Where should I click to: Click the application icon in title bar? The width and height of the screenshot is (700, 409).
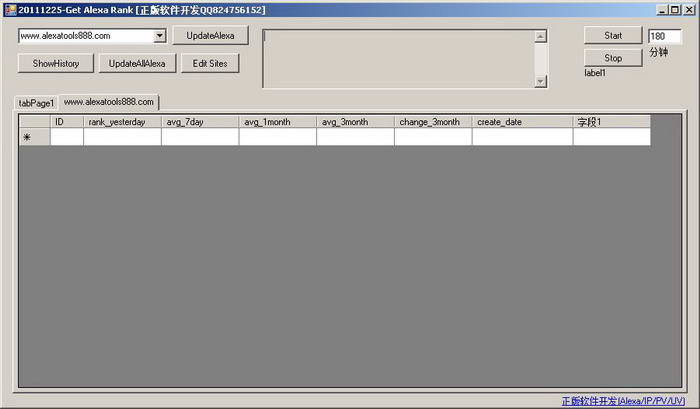(9, 8)
